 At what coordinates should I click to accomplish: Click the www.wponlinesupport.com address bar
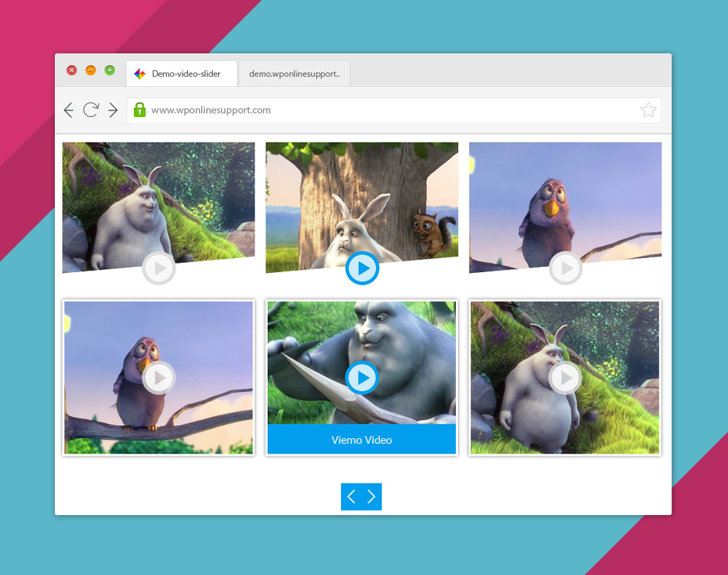coord(394,110)
